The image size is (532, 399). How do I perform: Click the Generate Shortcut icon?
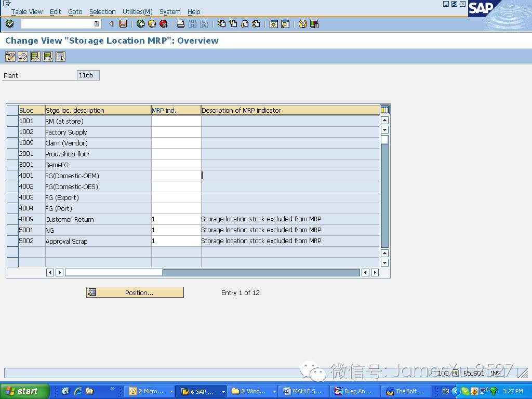click(285, 24)
